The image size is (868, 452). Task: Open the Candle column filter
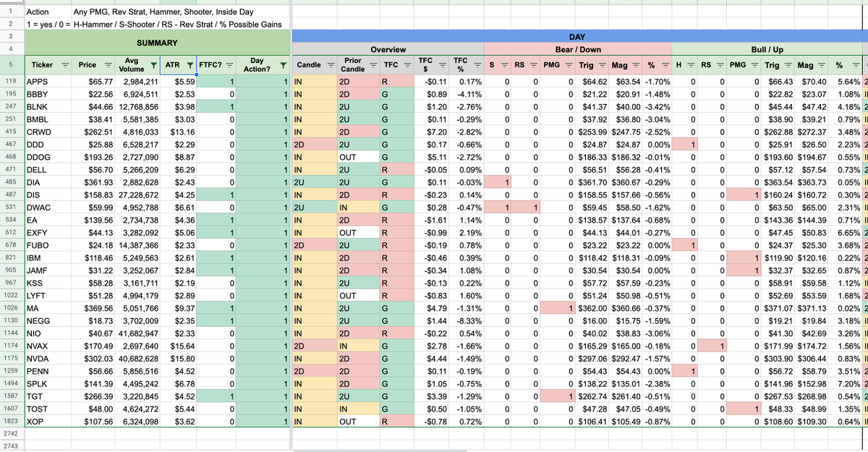(x=330, y=65)
